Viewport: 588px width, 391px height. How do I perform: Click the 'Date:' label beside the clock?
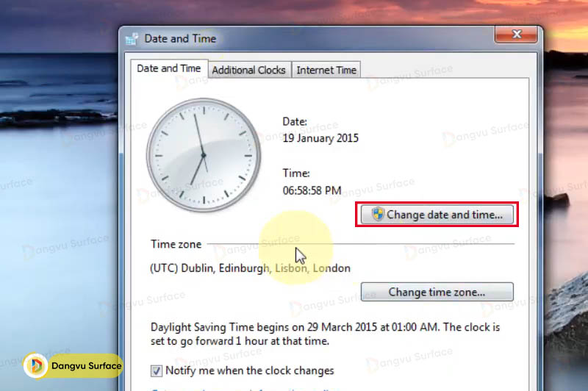[x=295, y=121]
